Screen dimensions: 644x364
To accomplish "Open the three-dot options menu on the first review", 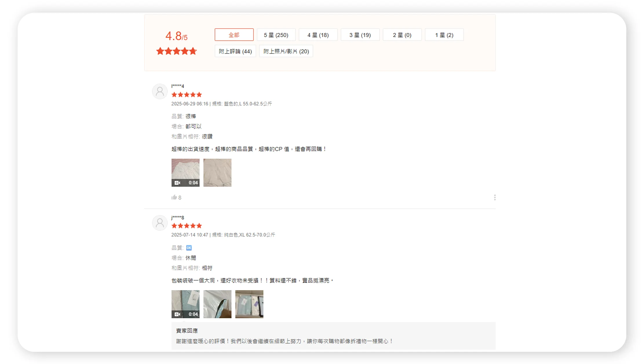I will pyautogui.click(x=495, y=197).
